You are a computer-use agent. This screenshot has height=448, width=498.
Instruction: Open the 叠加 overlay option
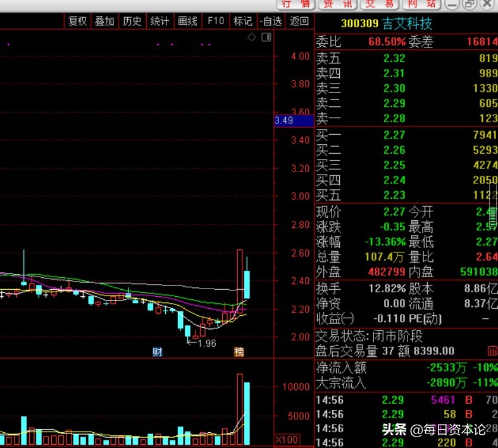click(x=105, y=22)
